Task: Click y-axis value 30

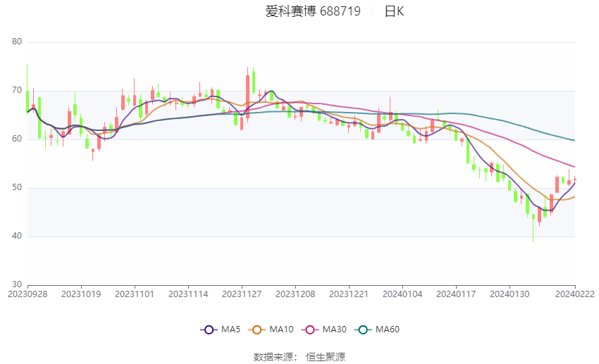Action: 17,284
